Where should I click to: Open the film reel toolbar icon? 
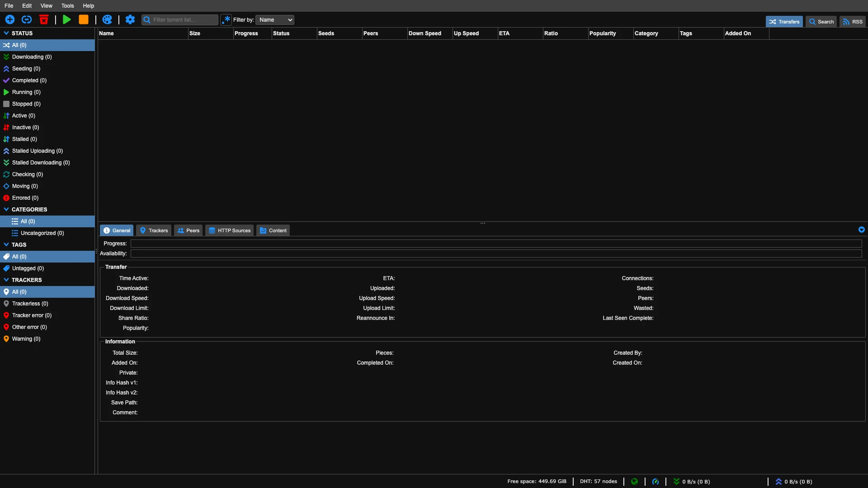pos(107,19)
